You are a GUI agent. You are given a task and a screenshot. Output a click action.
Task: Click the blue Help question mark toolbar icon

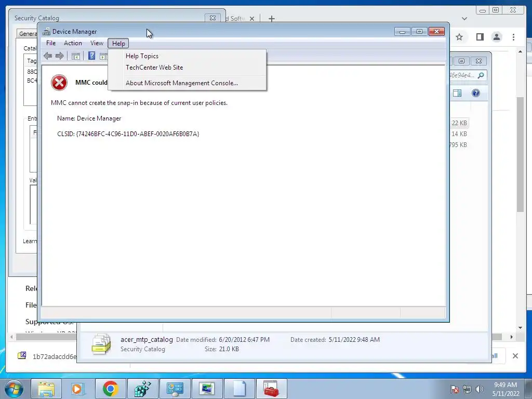click(91, 56)
